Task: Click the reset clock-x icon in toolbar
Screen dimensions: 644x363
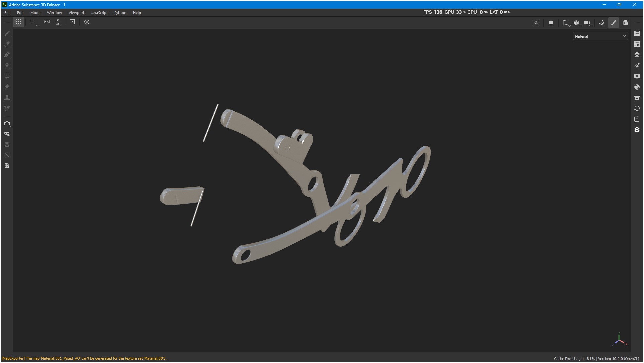Action: click(87, 22)
